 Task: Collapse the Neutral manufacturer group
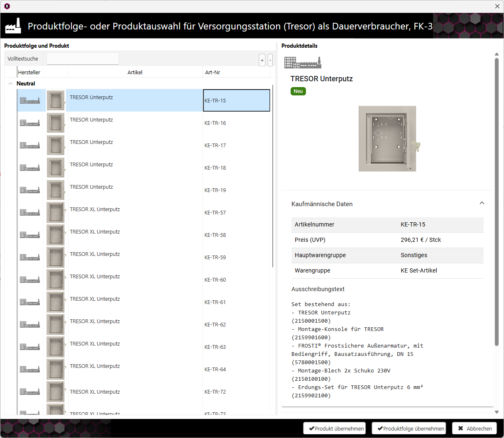(x=10, y=83)
